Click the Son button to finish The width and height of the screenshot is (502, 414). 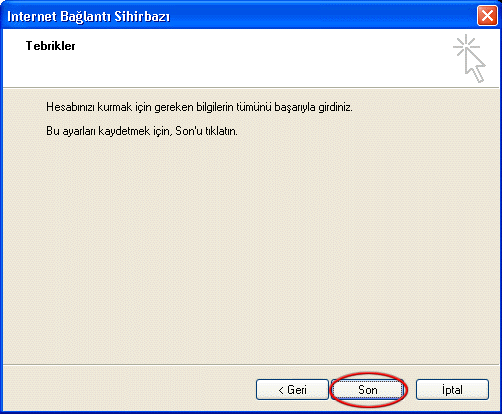click(367, 389)
